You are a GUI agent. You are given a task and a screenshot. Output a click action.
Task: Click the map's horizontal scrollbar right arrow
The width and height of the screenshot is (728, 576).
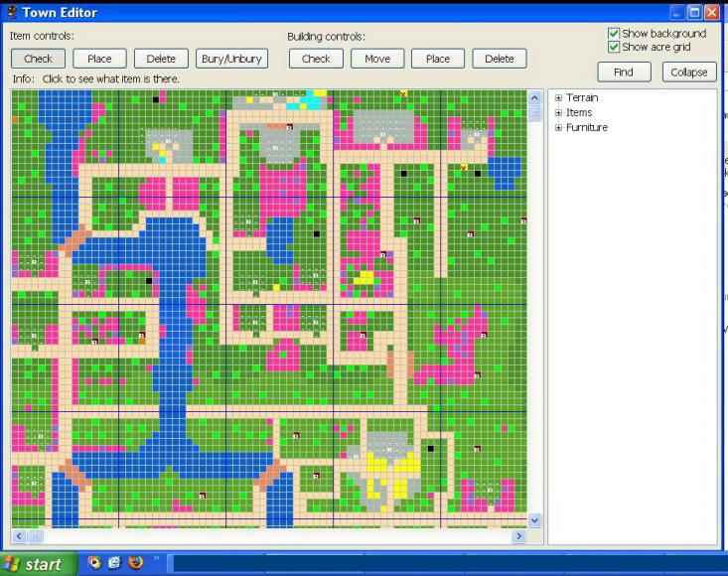[x=519, y=536]
